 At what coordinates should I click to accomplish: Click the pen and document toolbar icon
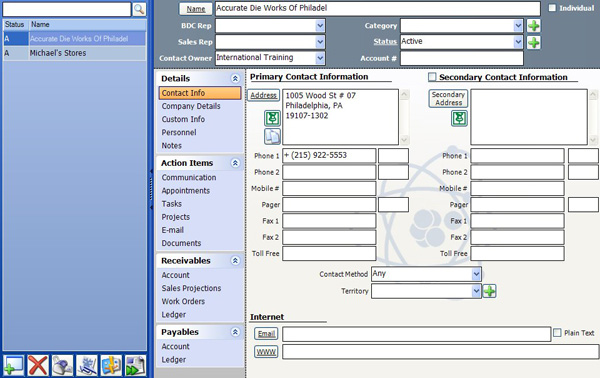pos(87,365)
